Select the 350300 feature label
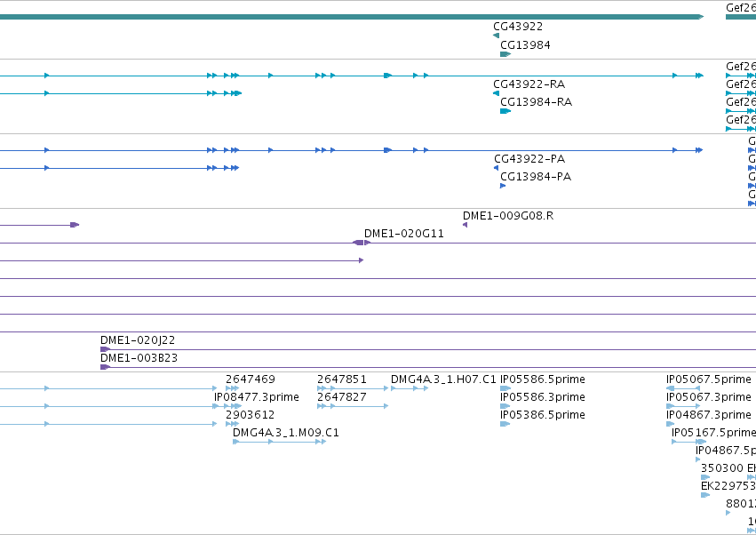 721,468
